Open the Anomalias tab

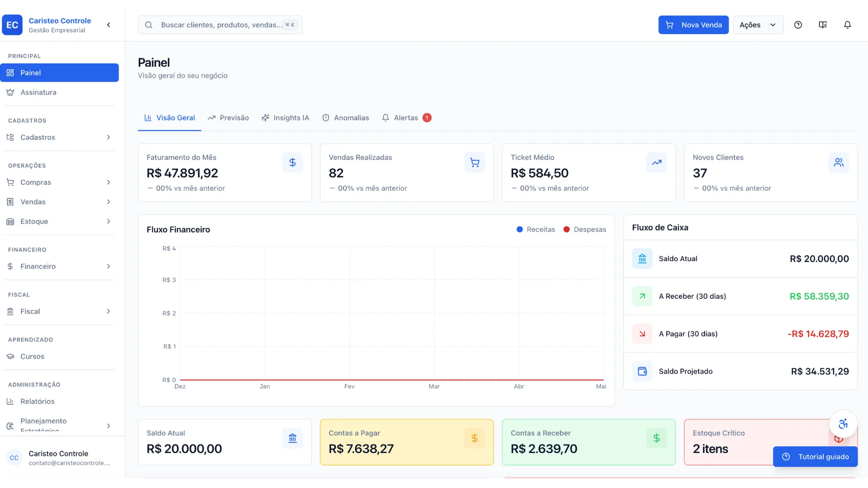tap(346, 118)
